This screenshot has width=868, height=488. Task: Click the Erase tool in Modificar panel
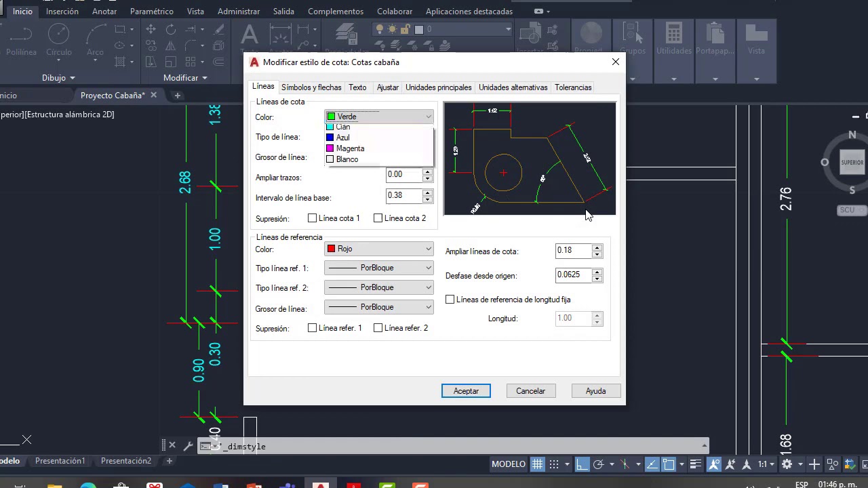point(219,29)
